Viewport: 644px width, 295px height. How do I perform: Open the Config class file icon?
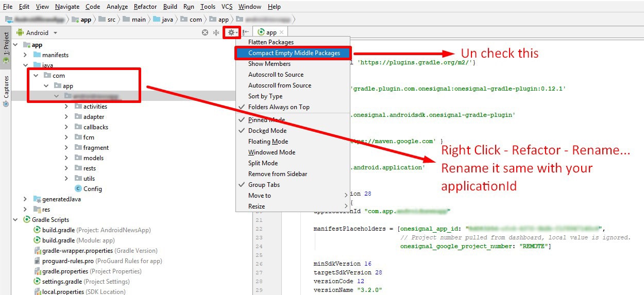tap(78, 189)
